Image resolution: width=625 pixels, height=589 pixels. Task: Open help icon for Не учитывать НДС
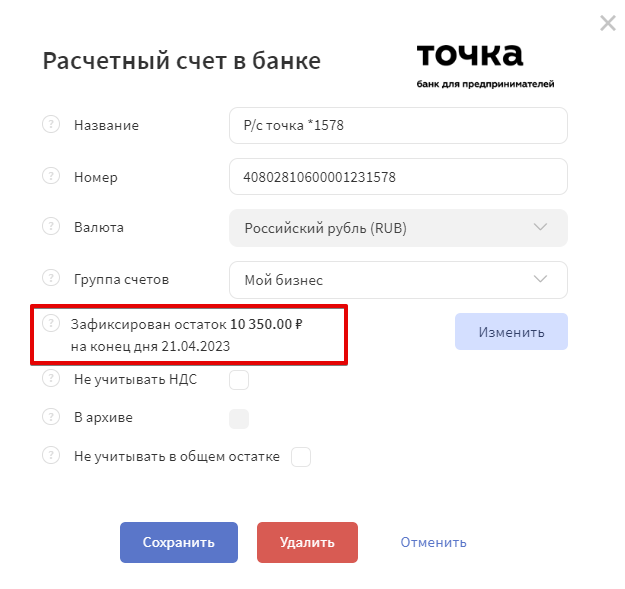(51, 379)
